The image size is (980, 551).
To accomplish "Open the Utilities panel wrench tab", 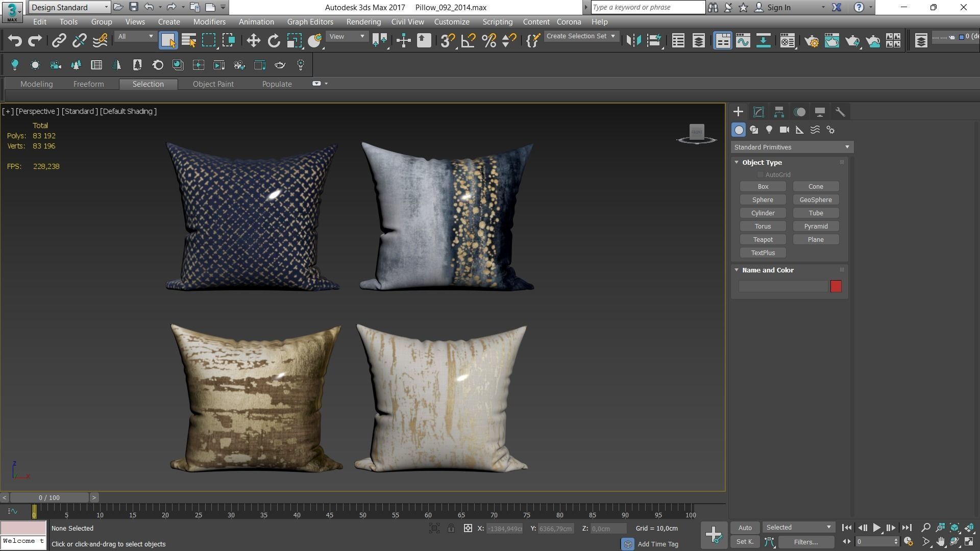I will pyautogui.click(x=840, y=112).
